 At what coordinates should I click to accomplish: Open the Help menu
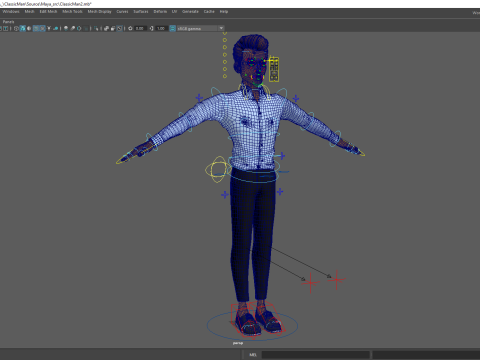pyautogui.click(x=224, y=11)
